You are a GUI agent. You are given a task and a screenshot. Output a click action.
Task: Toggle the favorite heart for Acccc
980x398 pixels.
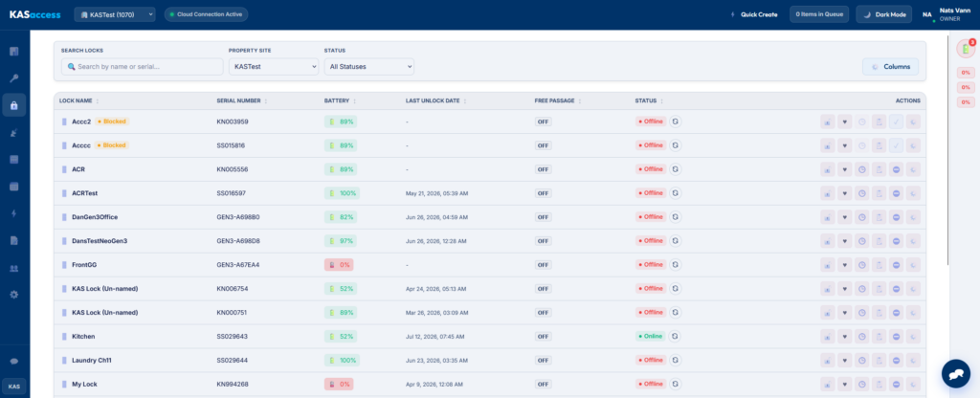tap(844, 145)
